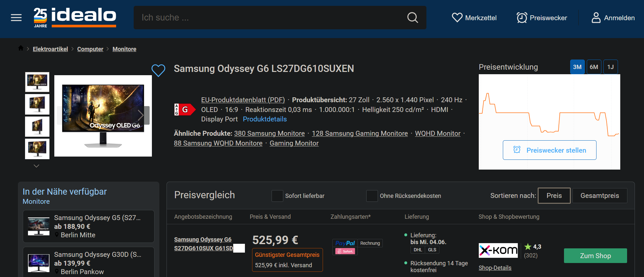
Task: Select 6M price history tab
Action: pos(594,67)
